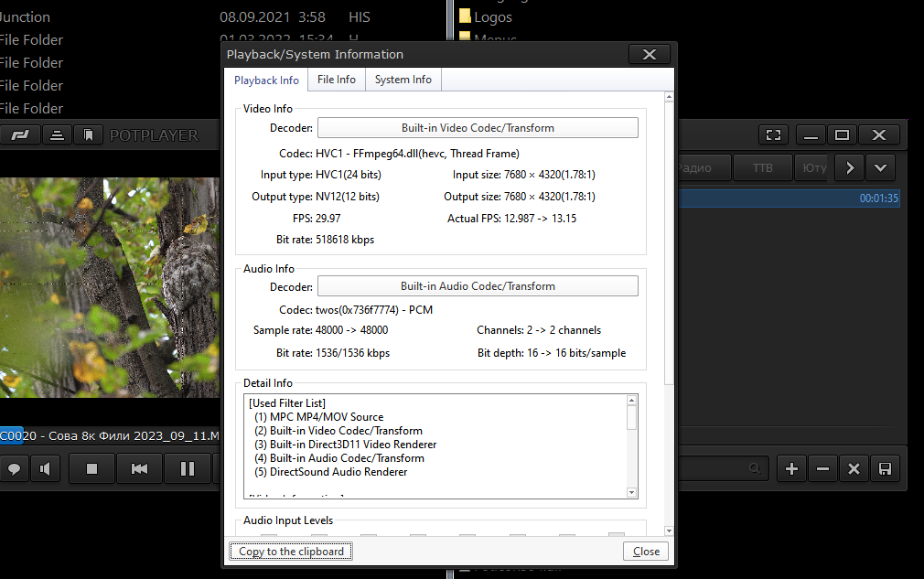Toggle fullscreen icon in the playlist window
Viewport: 924px width, 579px height.
(773, 134)
